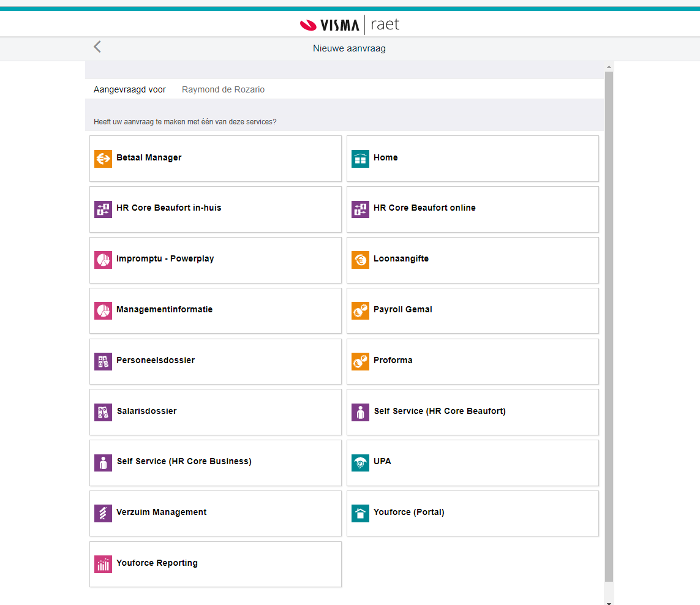Choose the Personeelsdossier tile
Image resolution: width=700 pixels, height=605 pixels.
click(216, 362)
